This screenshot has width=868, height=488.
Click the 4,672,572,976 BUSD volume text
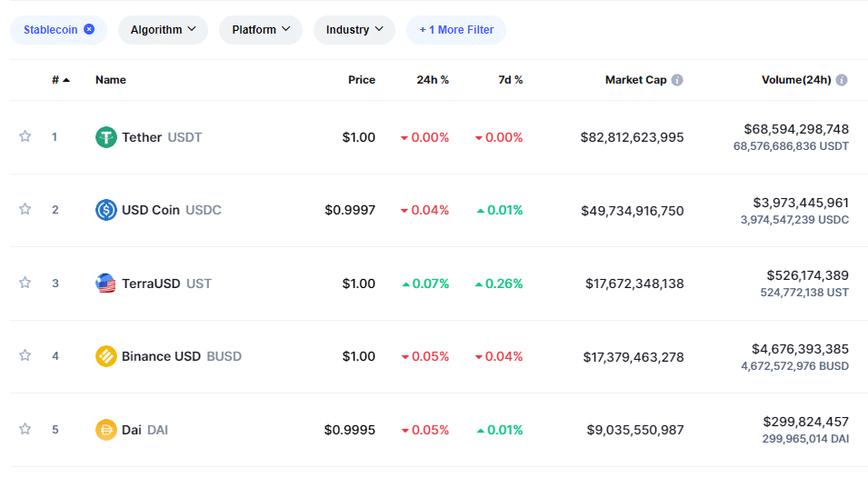795,366
